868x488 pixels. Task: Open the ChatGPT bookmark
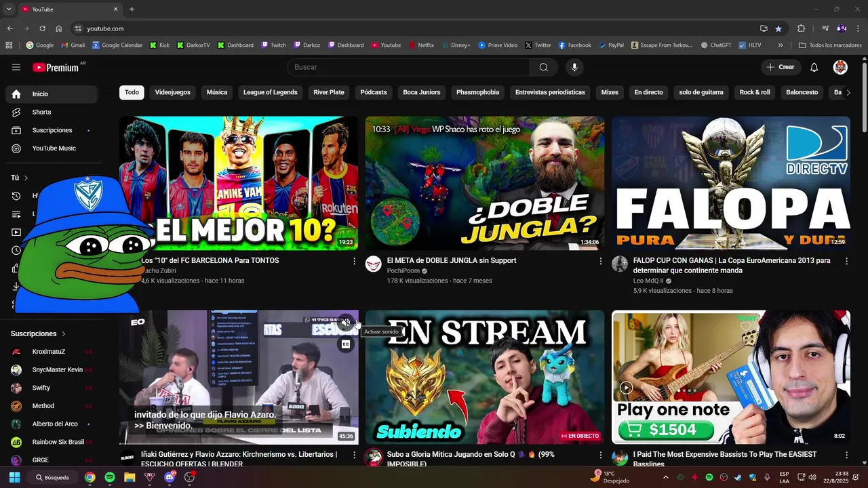[716, 45]
